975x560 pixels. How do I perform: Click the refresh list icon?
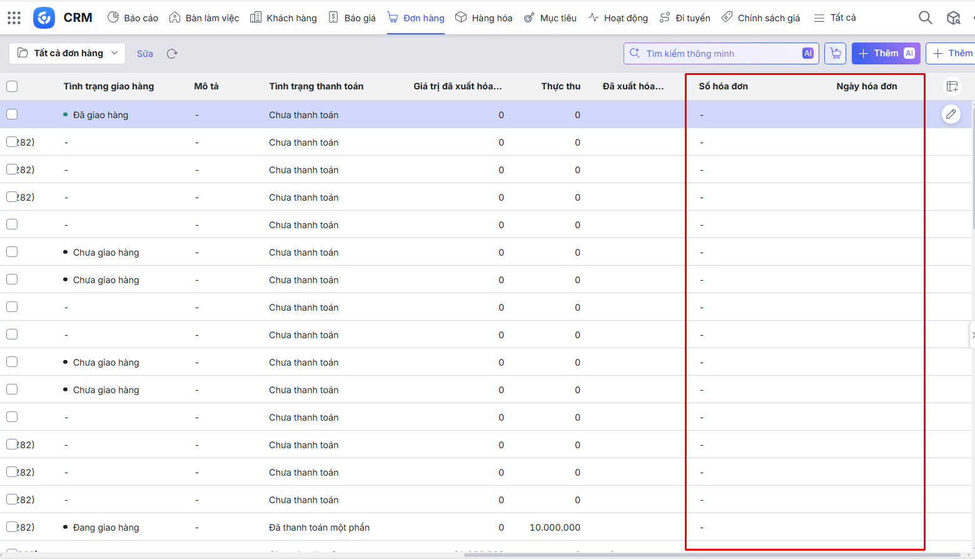tap(172, 54)
